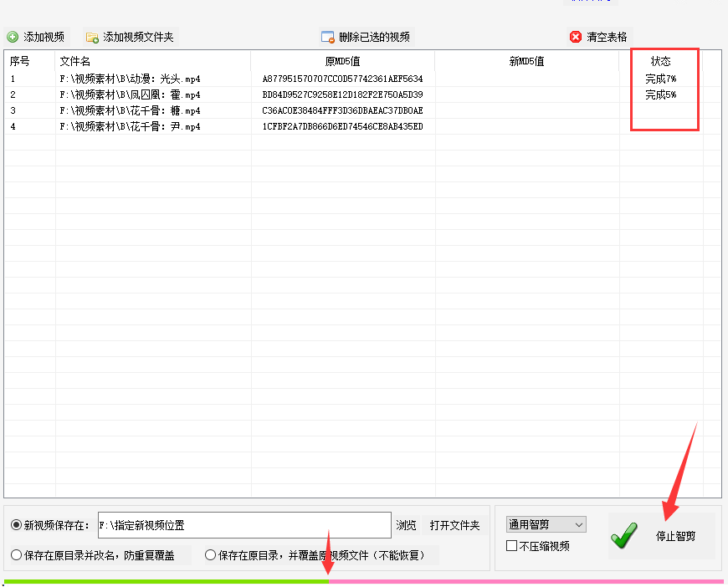Viewport: 728px width, 587px height.
Task: Select the row for 动漫：光头.mp4
Action: click(130, 79)
